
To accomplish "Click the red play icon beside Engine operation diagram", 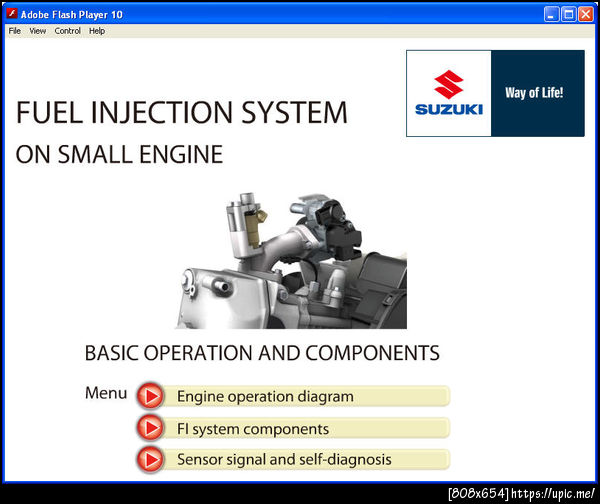I will (150, 396).
